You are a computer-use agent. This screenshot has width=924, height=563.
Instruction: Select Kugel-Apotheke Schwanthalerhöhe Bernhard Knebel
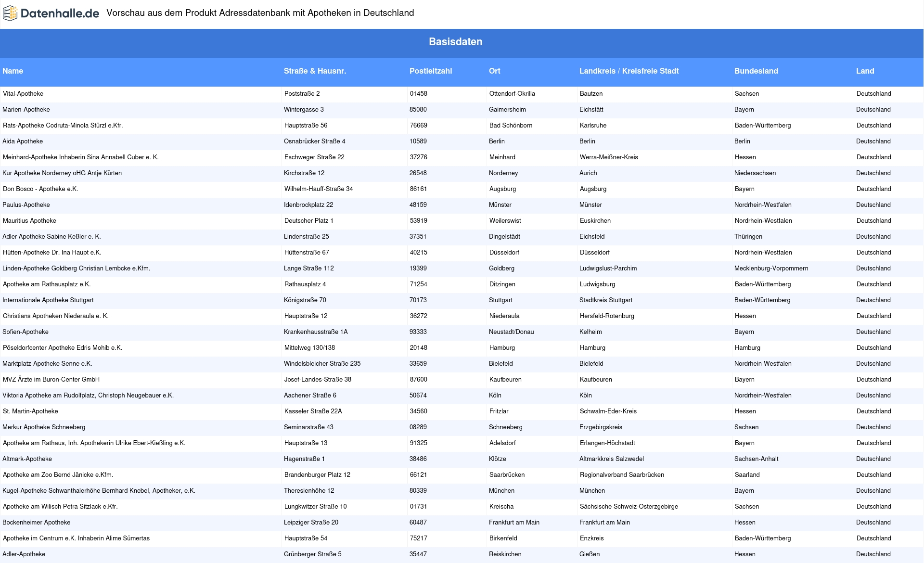tap(99, 491)
